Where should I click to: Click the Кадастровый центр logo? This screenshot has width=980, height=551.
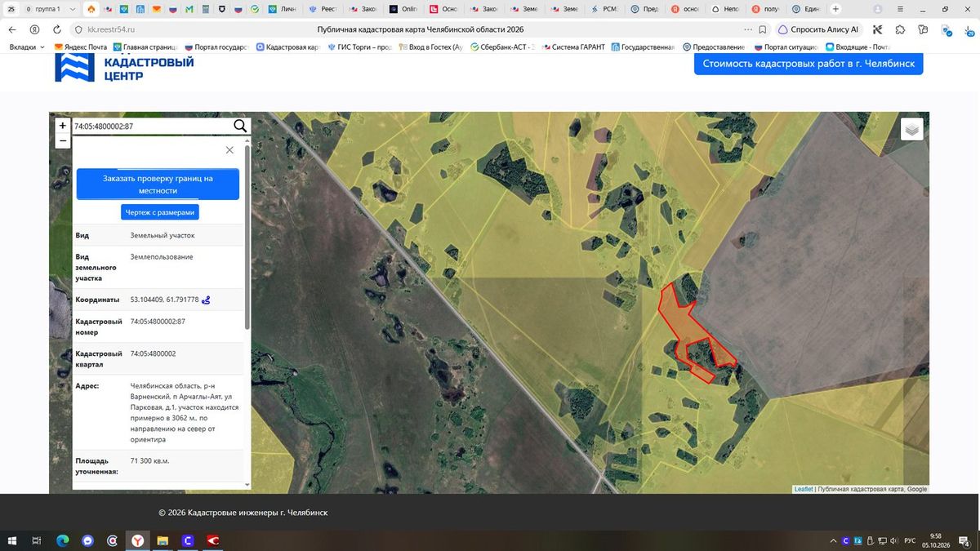coord(124,67)
